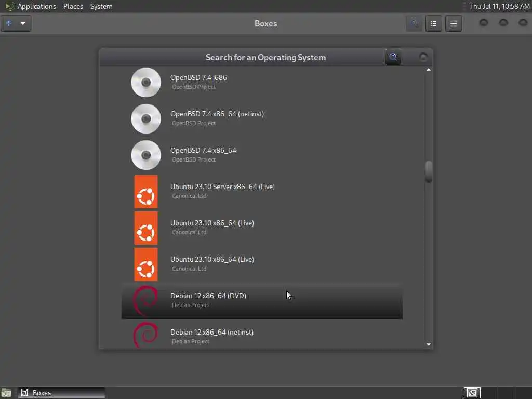The height and width of the screenshot is (399, 532).
Task: Choose Debian 12 x86_64 (netinst) entry text
Action: click(x=212, y=332)
